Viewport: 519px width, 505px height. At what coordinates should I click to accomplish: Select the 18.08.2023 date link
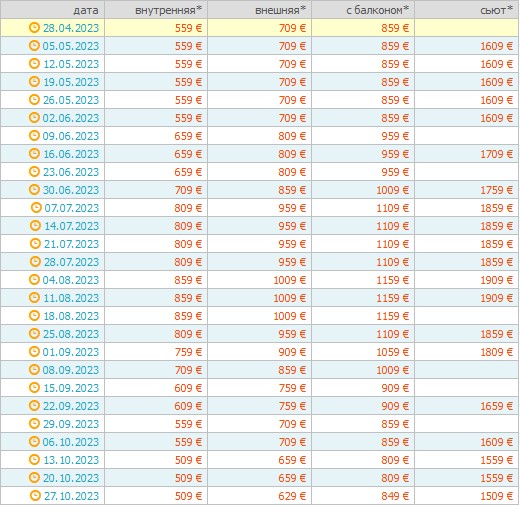[71, 316]
